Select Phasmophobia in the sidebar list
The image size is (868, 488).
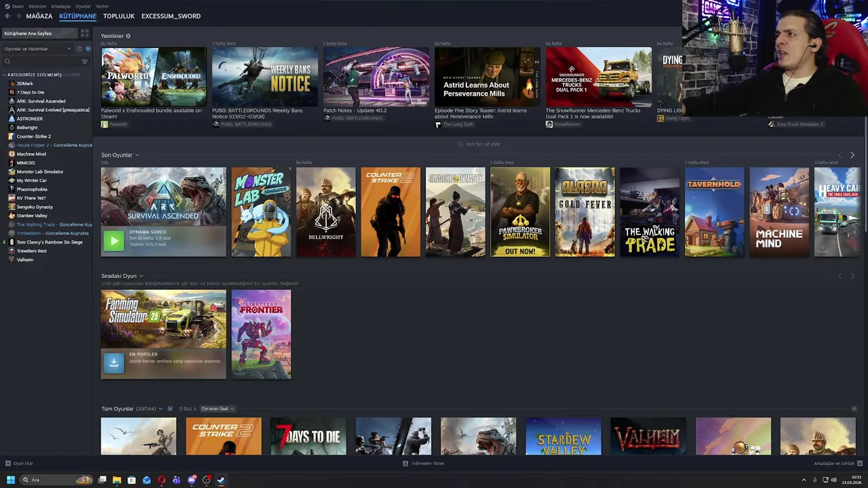[x=32, y=189]
